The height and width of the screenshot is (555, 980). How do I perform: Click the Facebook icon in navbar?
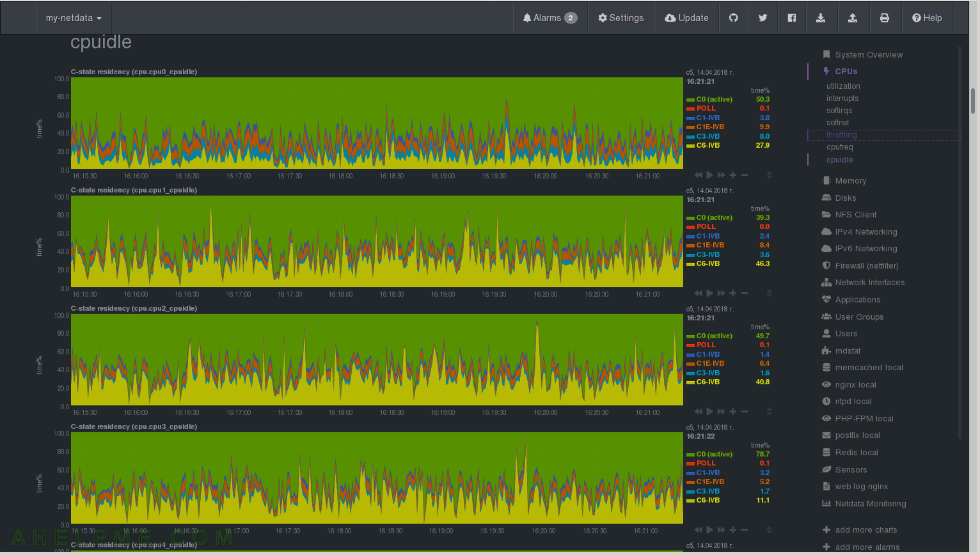792,18
